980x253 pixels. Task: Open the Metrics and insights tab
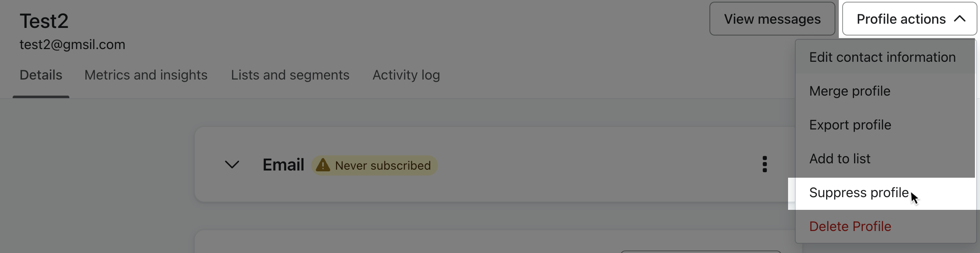146,75
